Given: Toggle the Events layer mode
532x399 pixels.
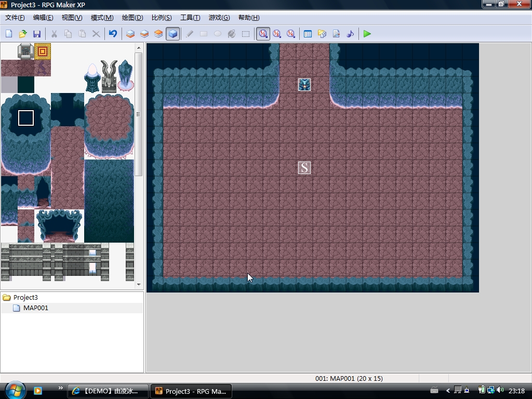Looking at the screenshot, I should [172, 34].
